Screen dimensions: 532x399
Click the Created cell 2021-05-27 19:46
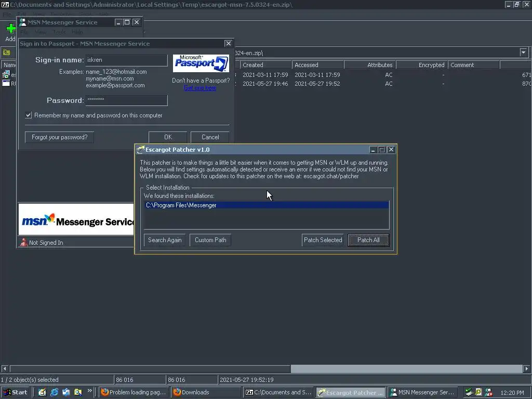click(x=265, y=84)
